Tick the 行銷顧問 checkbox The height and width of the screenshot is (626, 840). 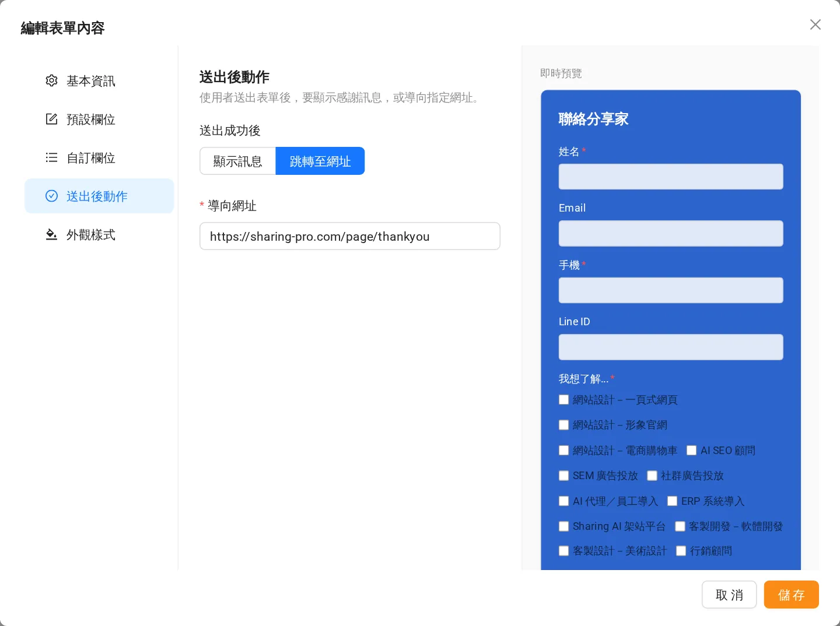tap(681, 551)
